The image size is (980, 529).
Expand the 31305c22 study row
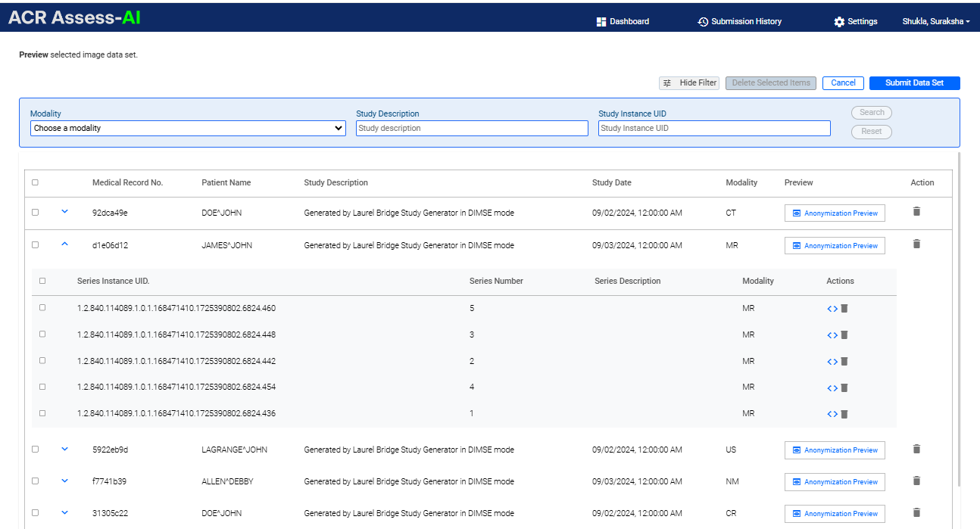pyautogui.click(x=64, y=512)
